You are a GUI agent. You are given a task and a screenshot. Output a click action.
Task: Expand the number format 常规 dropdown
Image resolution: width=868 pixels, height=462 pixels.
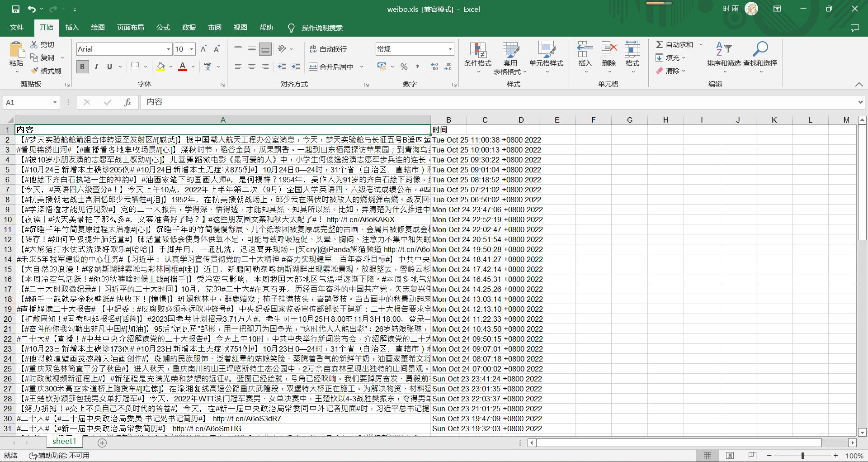click(x=450, y=49)
